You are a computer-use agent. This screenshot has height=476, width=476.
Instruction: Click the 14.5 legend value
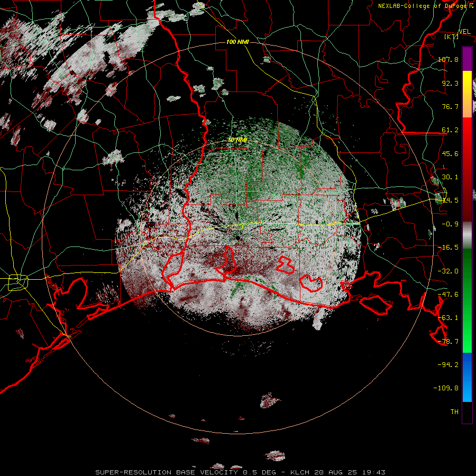pyautogui.click(x=450, y=200)
